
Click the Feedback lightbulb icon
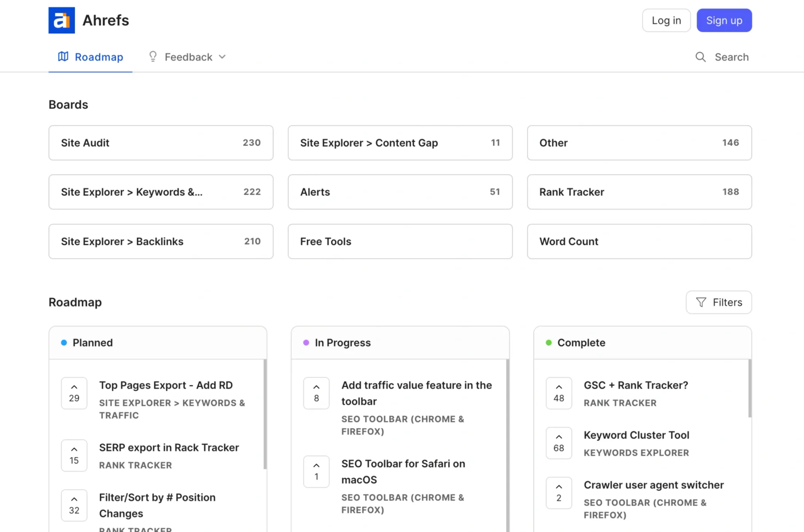pyautogui.click(x=153, y=57)
